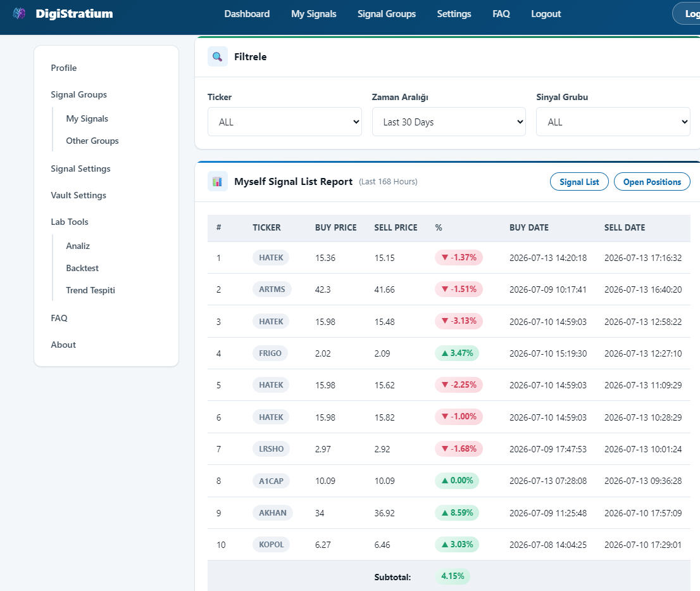700x591 pixels.
Task: Click the 4.15% subtotal badge
Action: [453, 576]
